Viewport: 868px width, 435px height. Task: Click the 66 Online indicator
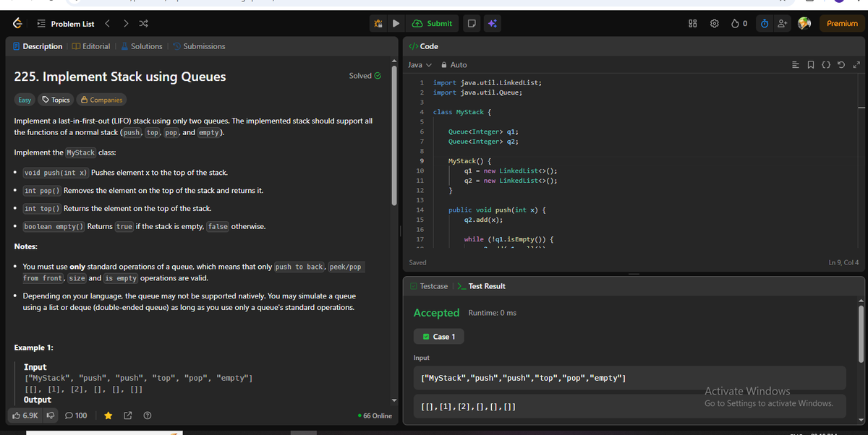pyautogui.click(x=375, y=415)
